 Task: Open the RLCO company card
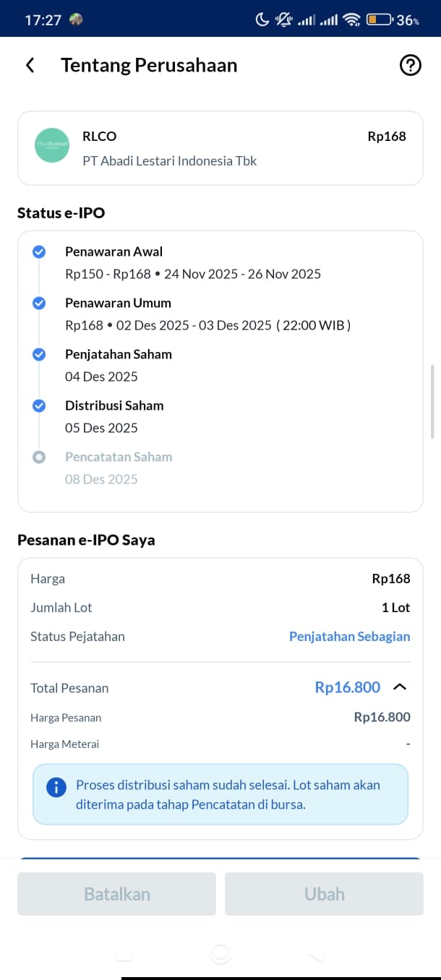[x=220, y=148]
